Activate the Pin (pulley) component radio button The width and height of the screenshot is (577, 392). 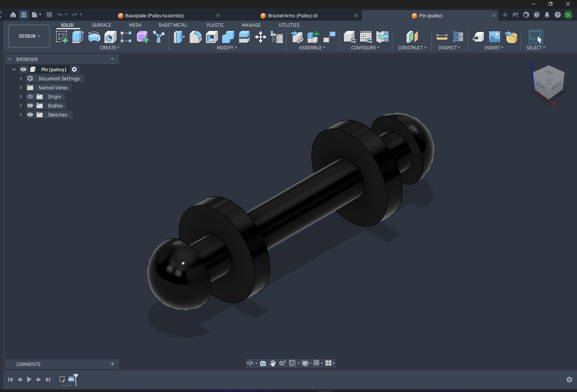(x=74, y=69)
